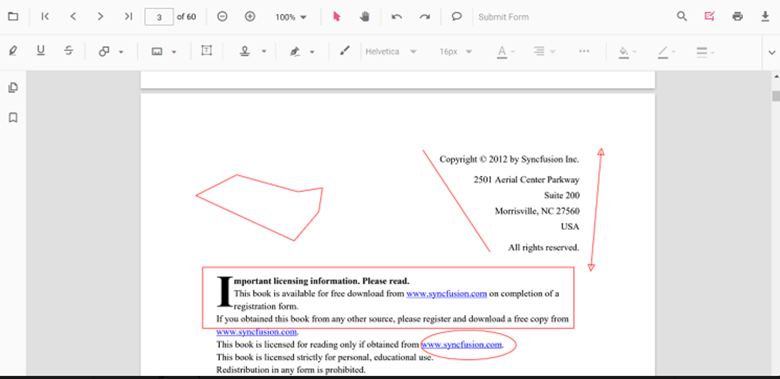Add a comment with the speech bubble icon

456,16
